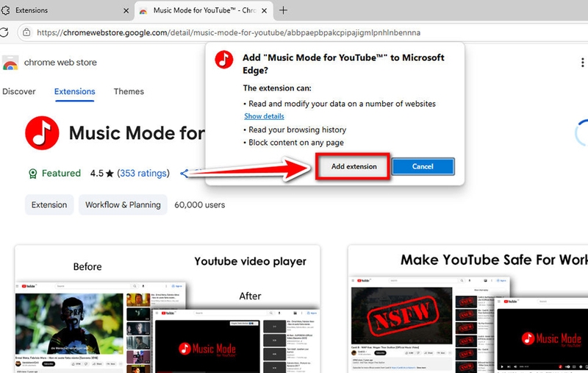Select the Extension category chip
Image resolution: width=588 pixels, height=373 pixels.
[x=49, y=205]
